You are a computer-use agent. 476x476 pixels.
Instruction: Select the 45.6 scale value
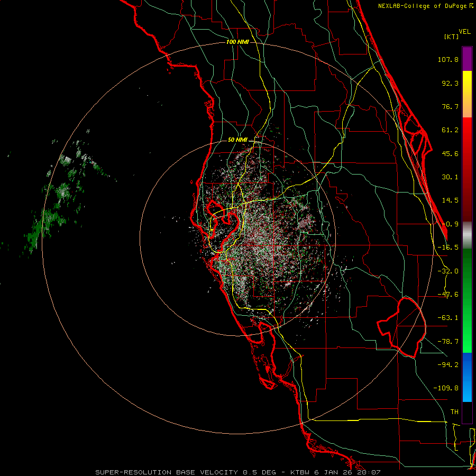[450, 153]
